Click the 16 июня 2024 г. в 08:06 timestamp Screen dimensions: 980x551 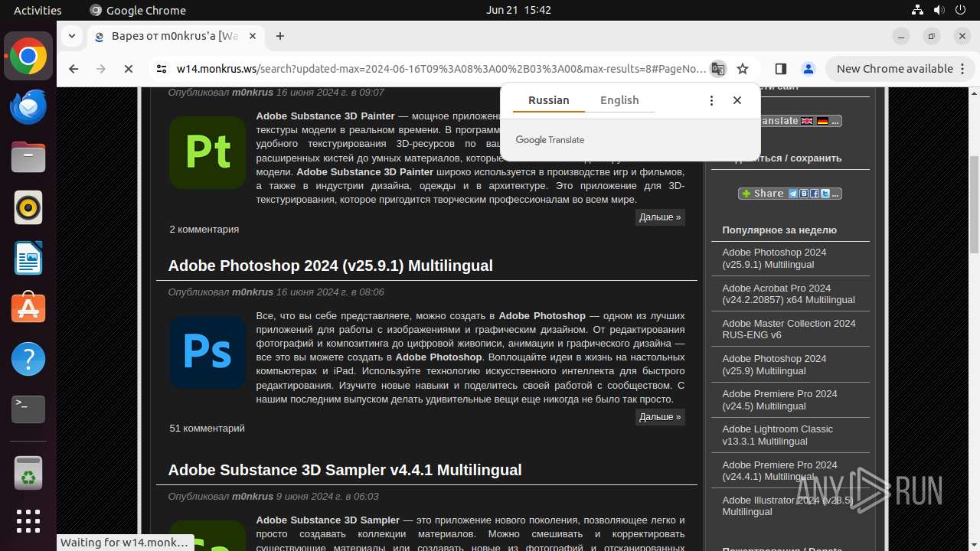pos(330,292)
